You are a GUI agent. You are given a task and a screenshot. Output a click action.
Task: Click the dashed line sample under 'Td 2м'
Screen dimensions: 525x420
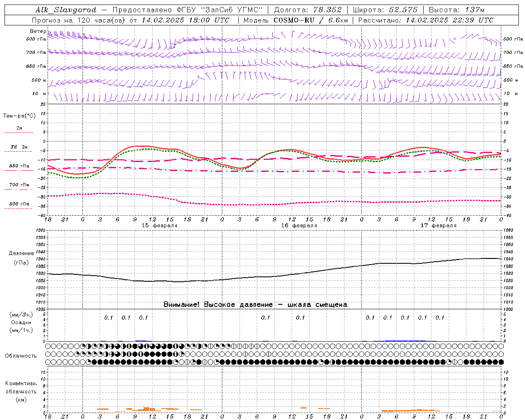(18, 152)
